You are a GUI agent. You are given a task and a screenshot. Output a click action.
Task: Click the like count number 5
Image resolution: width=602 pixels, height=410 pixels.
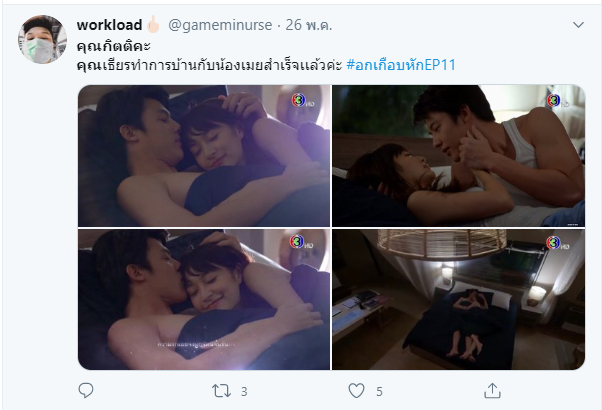tap(379, 392)
